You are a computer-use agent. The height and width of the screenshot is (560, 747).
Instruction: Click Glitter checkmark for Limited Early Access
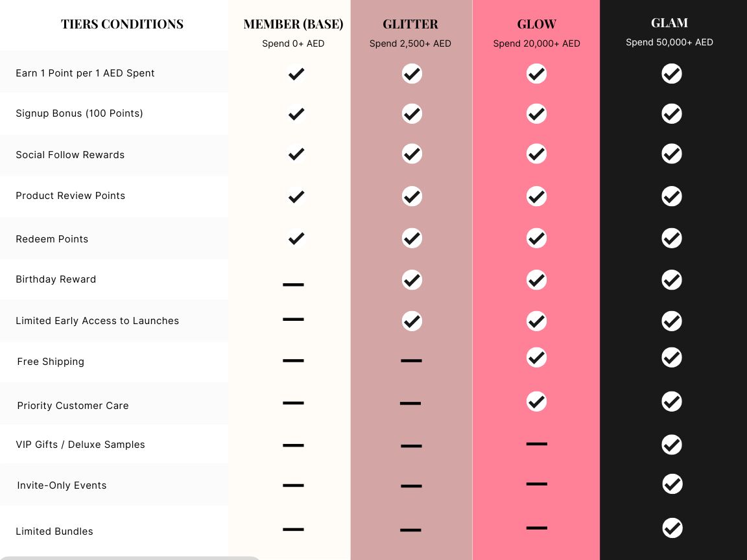412,321
